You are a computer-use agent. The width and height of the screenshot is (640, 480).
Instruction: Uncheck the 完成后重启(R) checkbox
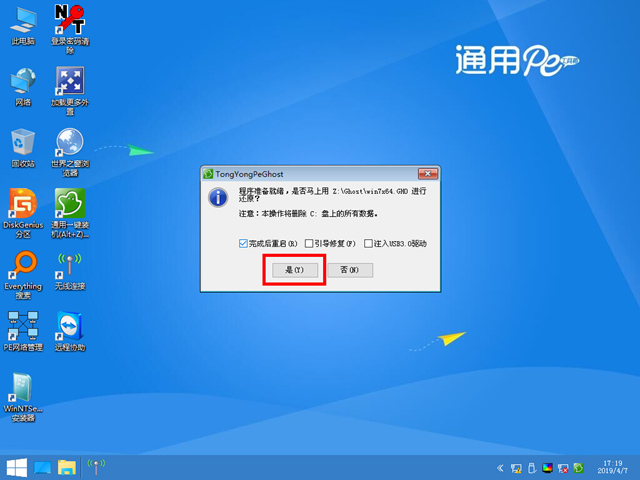243,244
